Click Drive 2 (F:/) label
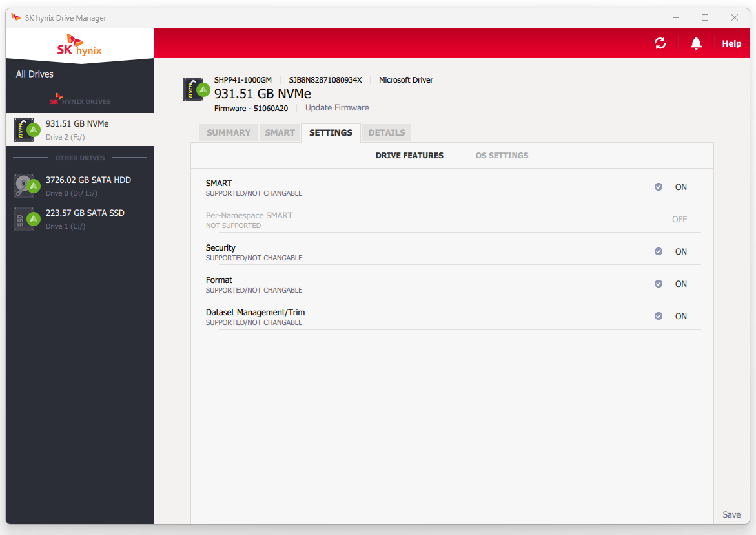This screenshot has height=535, width=756. coord(65,137)
